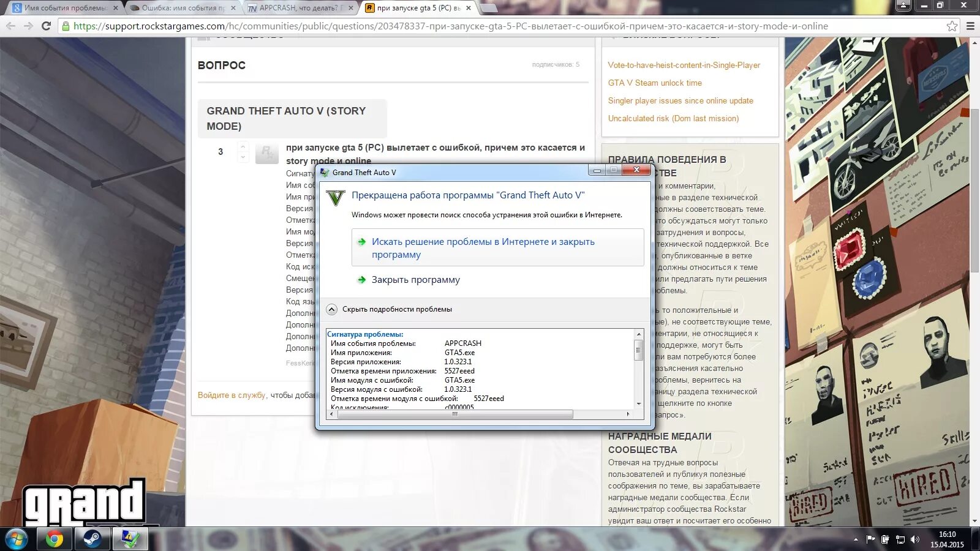Select tab при запуске gta 5 (PC)
The image size is (980, 551).
point(417,8)
